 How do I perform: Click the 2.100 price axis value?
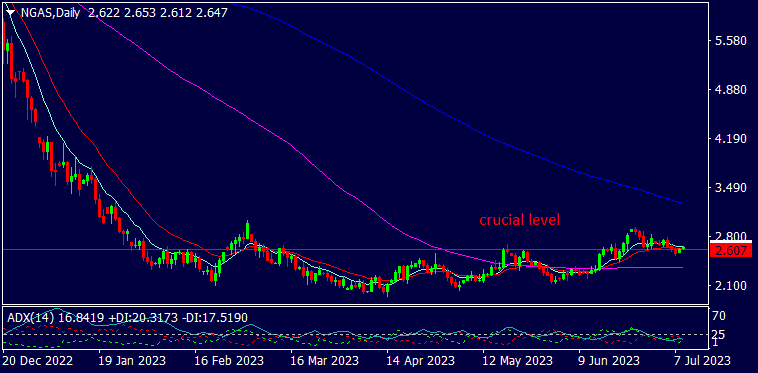(x=731, y=286)
